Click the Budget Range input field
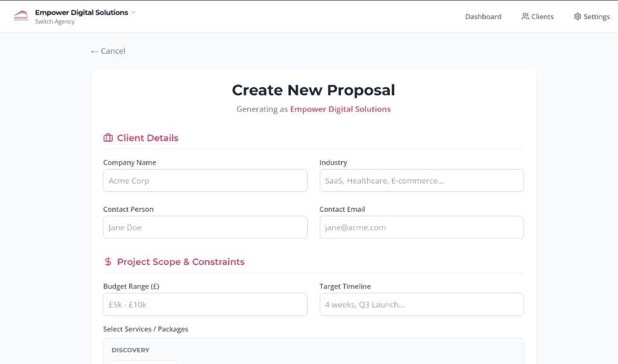Image resolution: width=618 pixels, height=364 pixels. [x=205, y=304]
